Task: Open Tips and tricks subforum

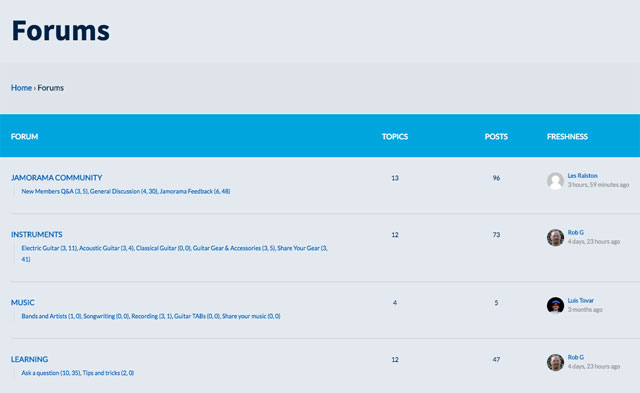Action: (108, 373)
